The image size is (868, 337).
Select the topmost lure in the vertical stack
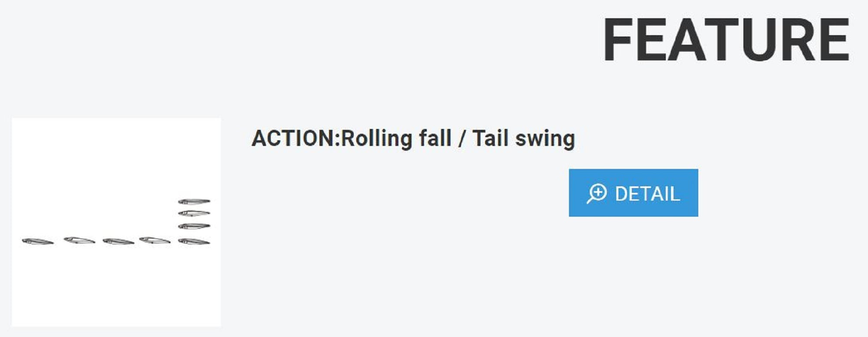194,202
